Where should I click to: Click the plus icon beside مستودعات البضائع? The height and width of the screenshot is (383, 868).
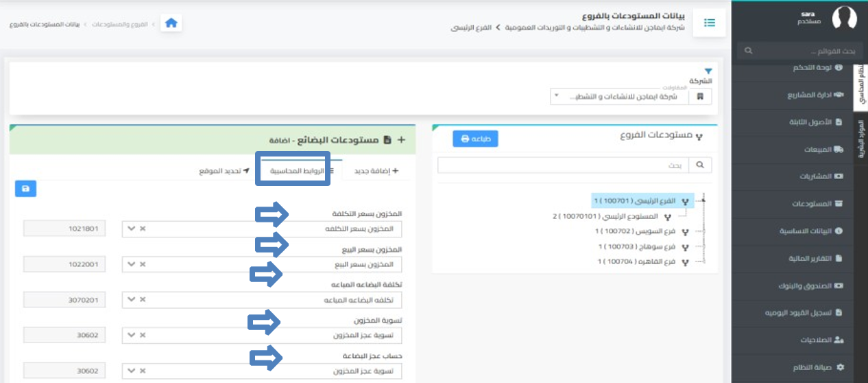(401, 139)
